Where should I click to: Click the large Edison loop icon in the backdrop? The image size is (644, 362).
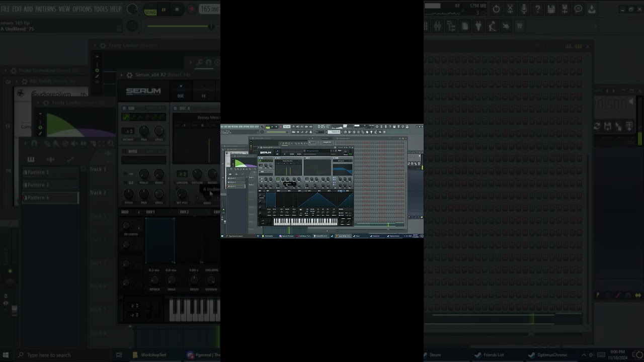click(597, 126)
